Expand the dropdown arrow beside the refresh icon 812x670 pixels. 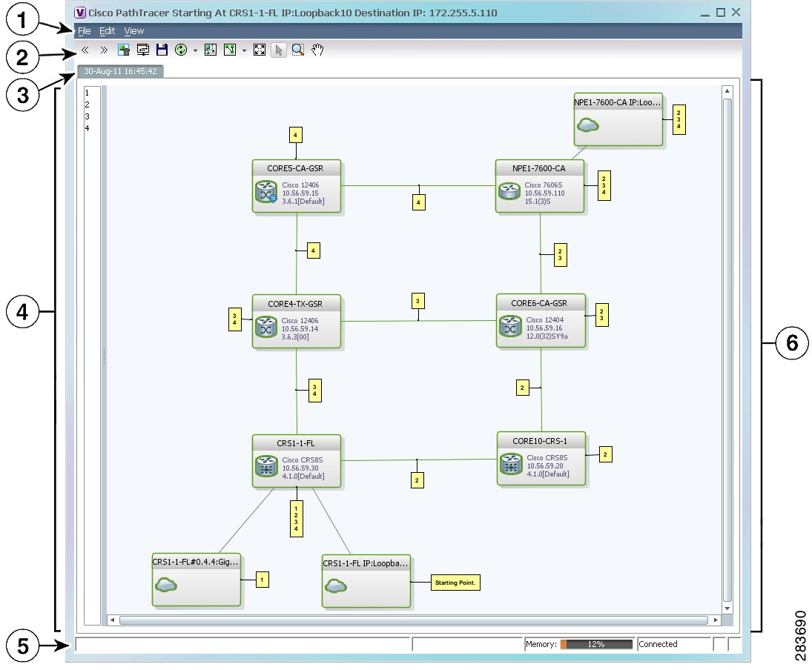(x=195, y=50)
